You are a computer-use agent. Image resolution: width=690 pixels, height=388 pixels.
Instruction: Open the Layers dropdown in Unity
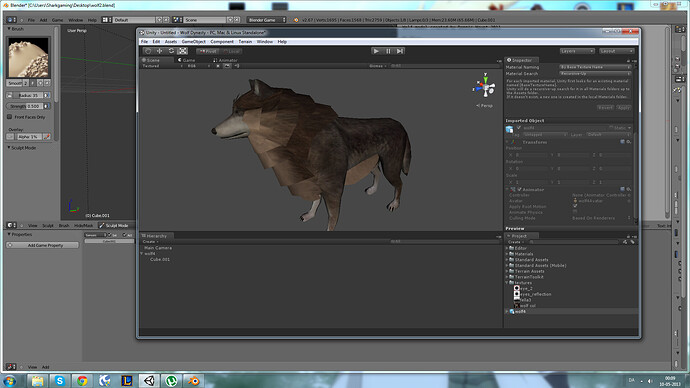[x=577, y=51]
